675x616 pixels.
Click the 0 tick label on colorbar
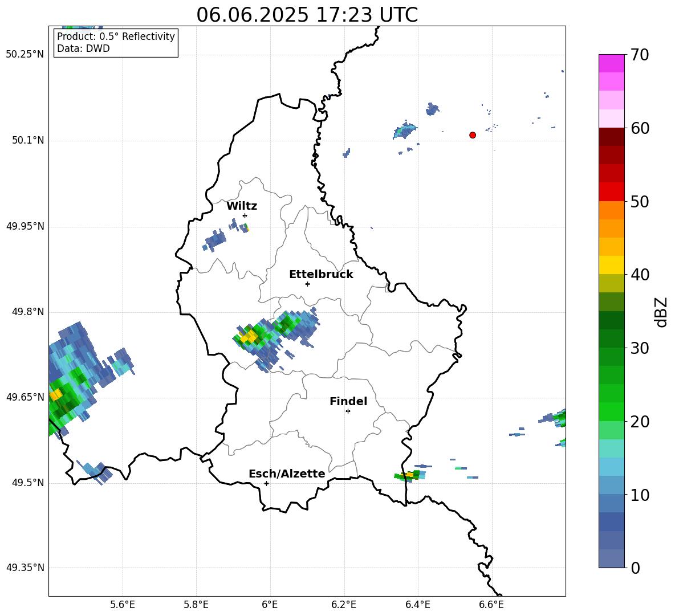click(635, 568)
